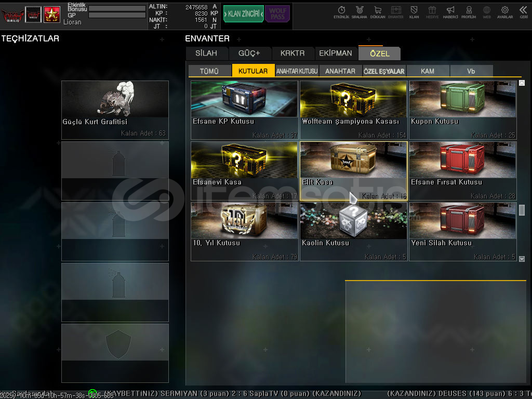Open the Özel Eşyalar sub-tab
532x399 pixels.
pos(384,71)
